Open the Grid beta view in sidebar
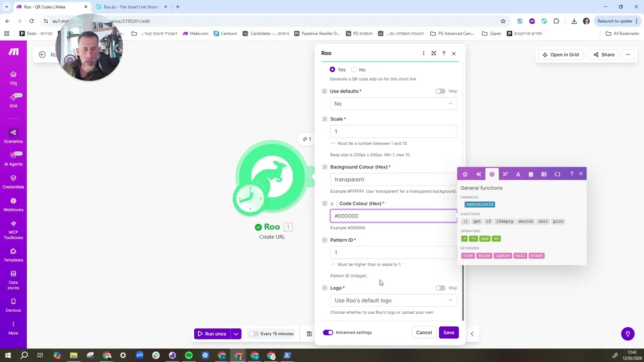Image resolution: width=644 pixels, height=362 pixels. [x=13, y=101]
